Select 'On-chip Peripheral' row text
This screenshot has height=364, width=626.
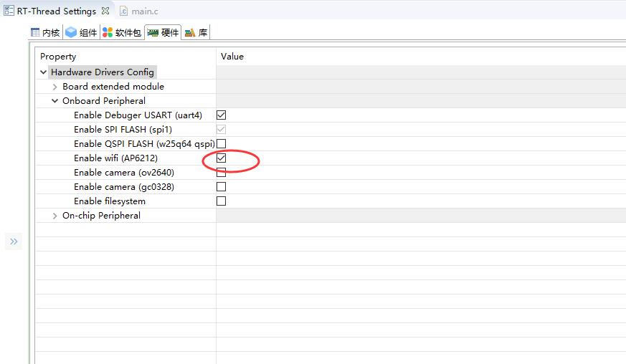[x=101, y=216]
